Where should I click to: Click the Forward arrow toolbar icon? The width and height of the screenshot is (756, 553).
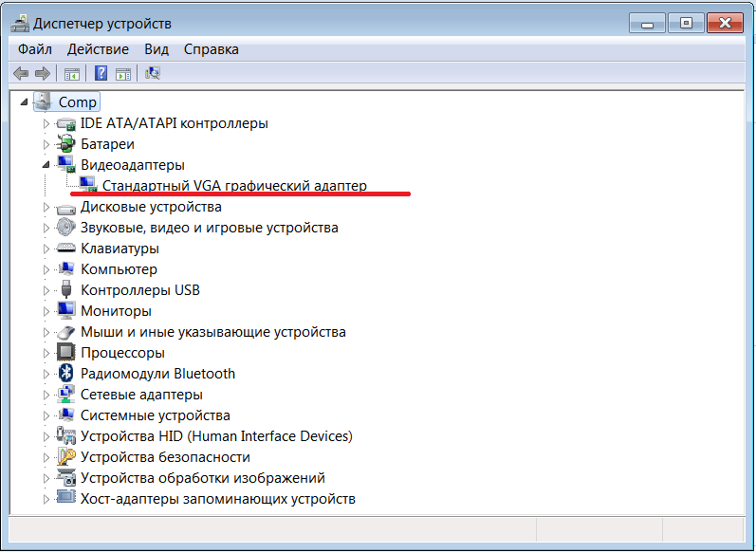[43, 74]
